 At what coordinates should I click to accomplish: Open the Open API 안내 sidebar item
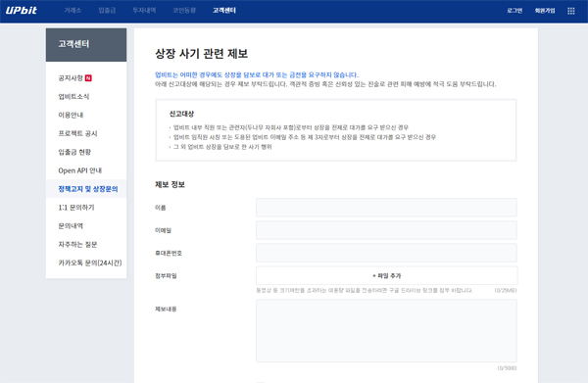[80, 170]
